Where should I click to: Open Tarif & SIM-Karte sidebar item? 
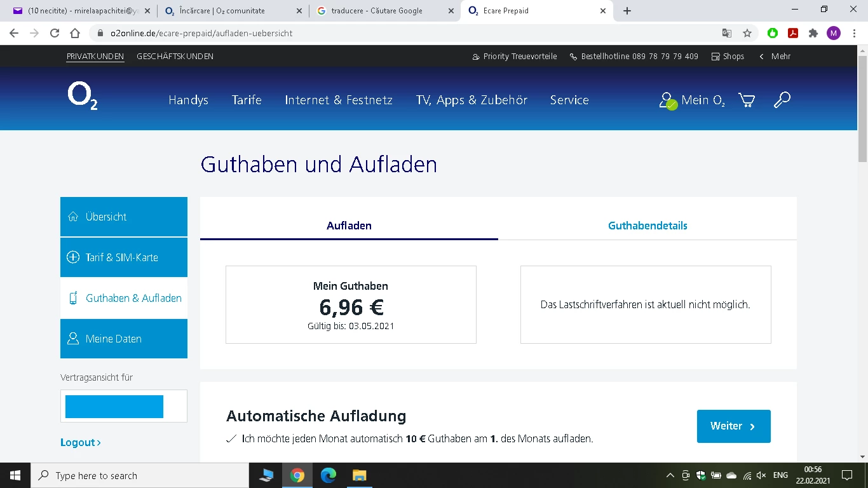click(x=124, y=257)
